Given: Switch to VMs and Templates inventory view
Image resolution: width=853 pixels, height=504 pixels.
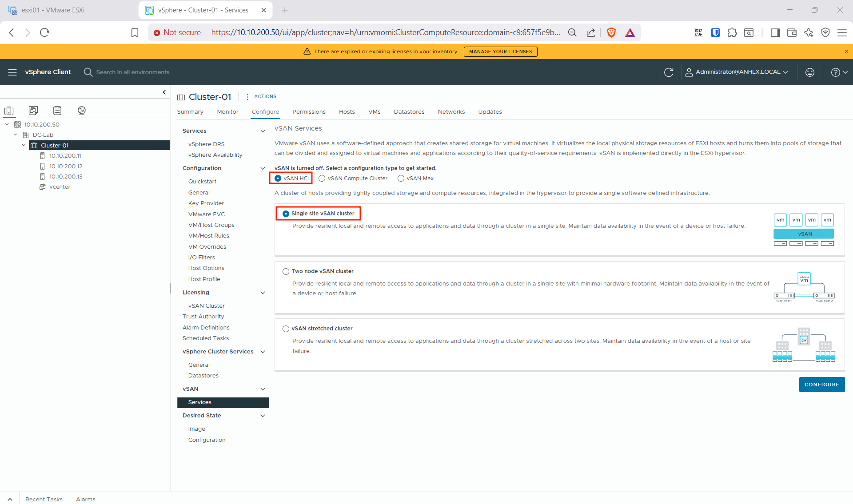Looking at the screenshot, I should (33, 111).
